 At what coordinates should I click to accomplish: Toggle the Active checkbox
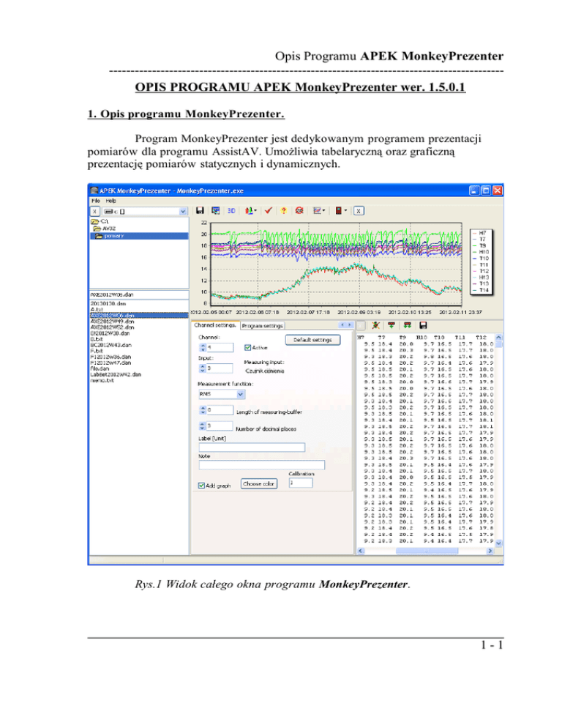247,348
